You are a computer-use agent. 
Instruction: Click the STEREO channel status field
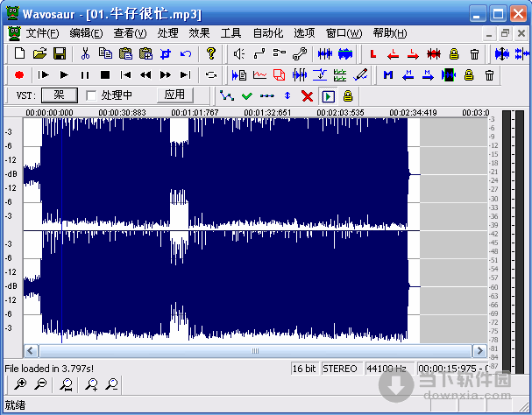(x=340, y=369)
